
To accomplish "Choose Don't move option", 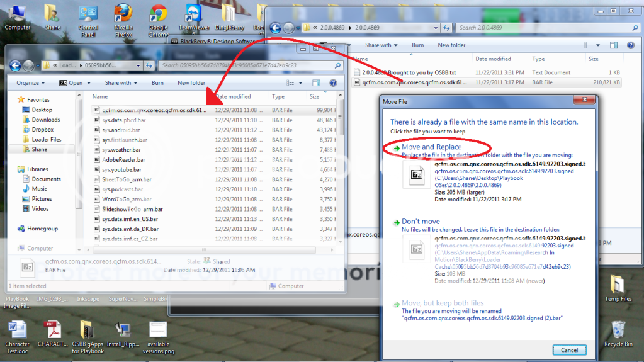I will [421, 221].
